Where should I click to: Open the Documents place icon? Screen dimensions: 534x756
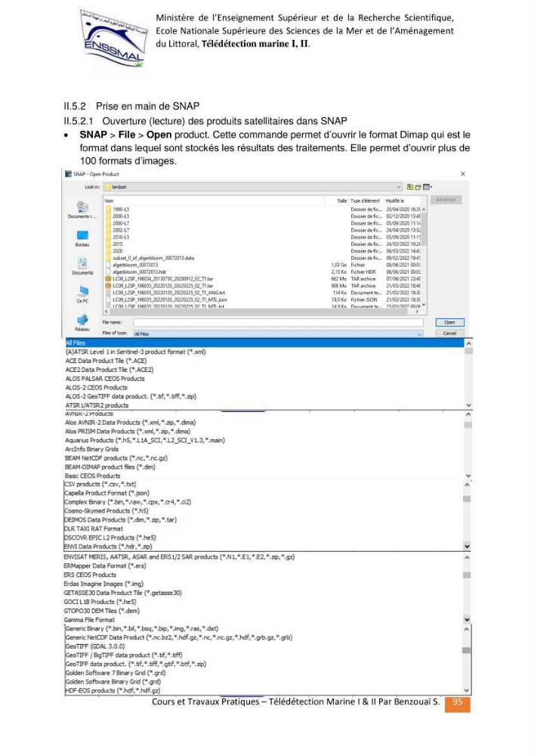coord(82,263)
